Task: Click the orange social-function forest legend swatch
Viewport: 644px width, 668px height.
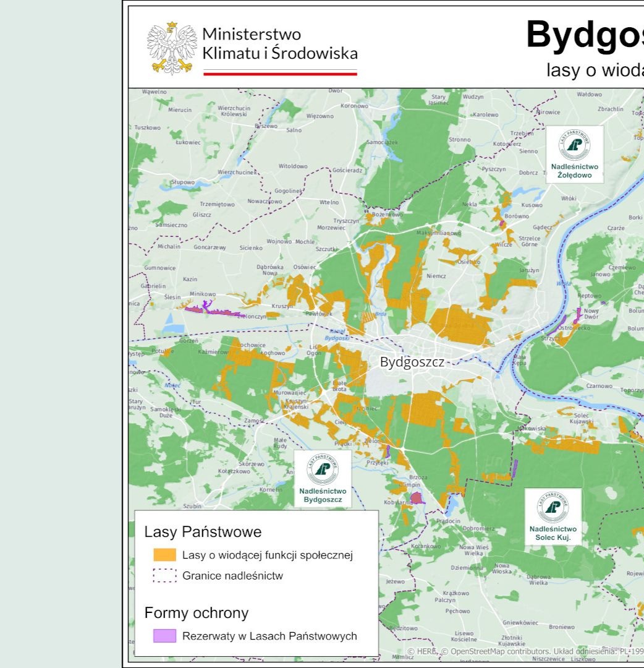Action: [164, 555]
